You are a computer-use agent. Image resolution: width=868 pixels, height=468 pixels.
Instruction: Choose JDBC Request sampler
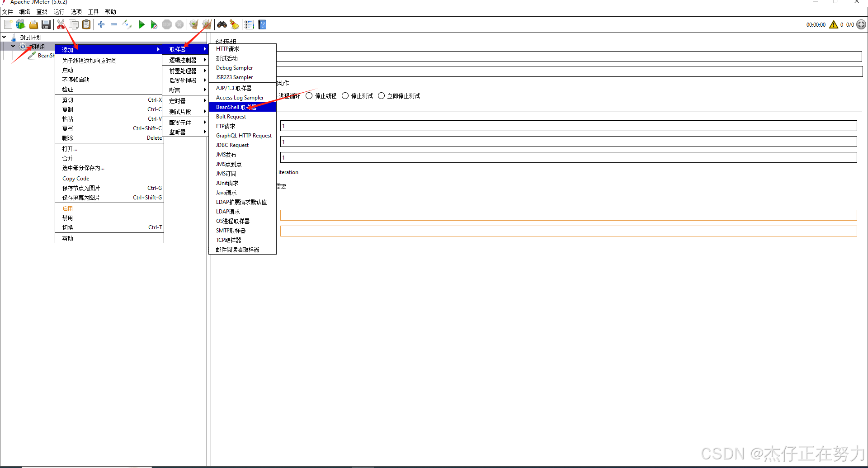click(243, 145)
